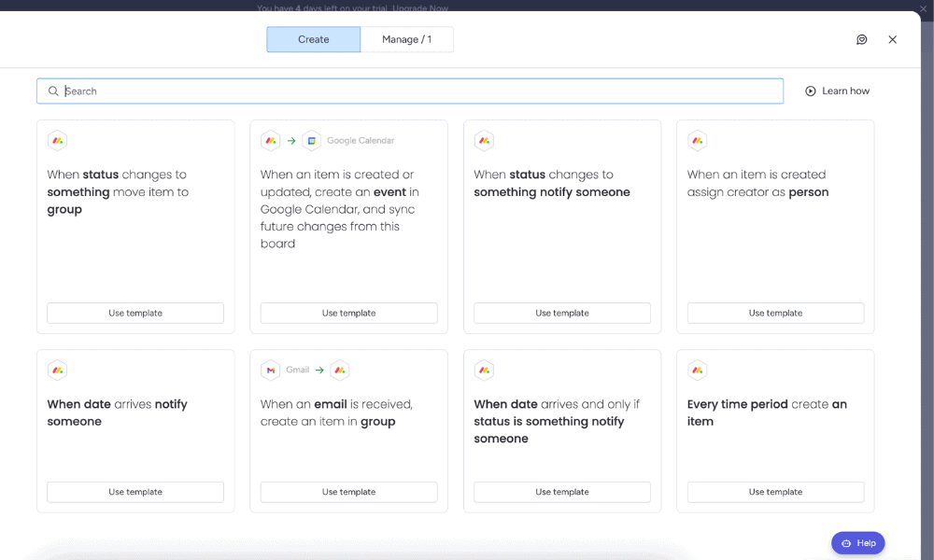Use the Gmail email to item template
This screenshot has height=560, width=934.
(348, 492)
